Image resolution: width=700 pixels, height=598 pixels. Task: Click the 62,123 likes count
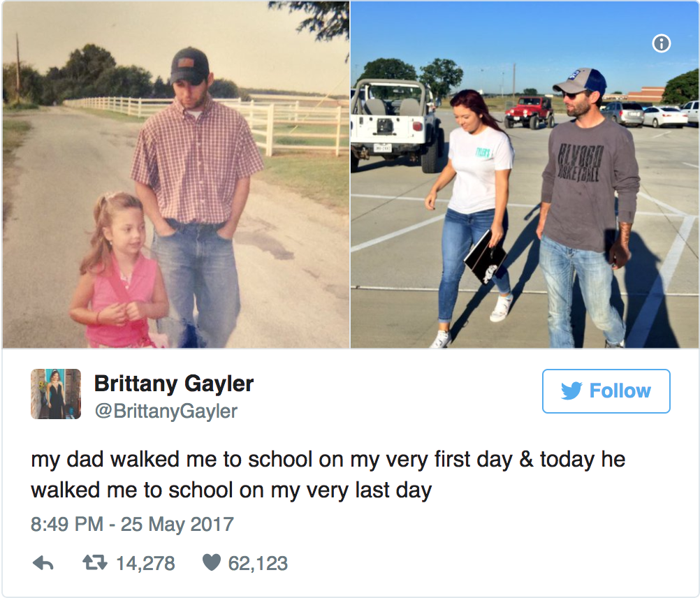click(258, 563)
